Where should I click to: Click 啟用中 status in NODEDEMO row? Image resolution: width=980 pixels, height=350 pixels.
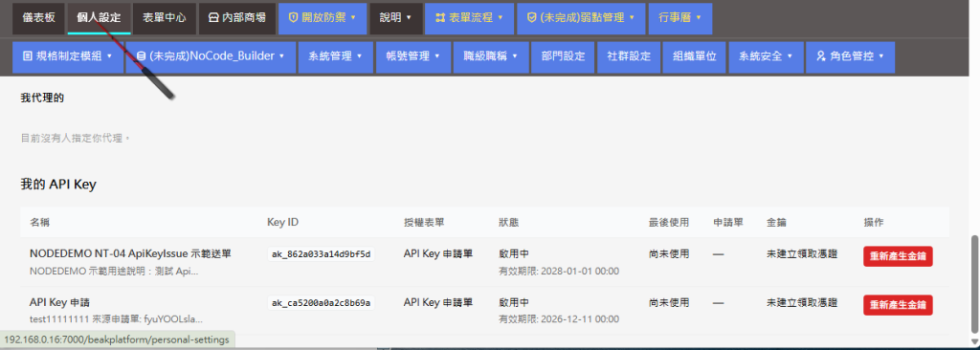point(514,253)
